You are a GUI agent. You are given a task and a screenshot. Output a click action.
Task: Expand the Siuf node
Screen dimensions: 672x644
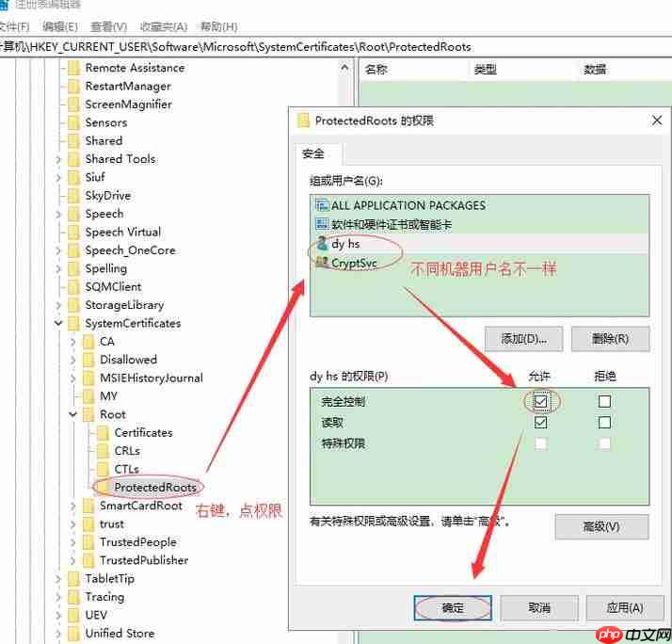point(58,177)
